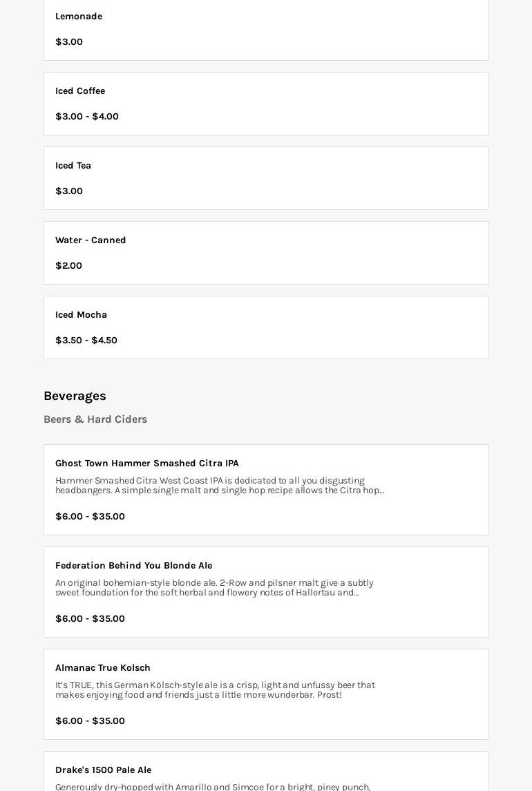Open the Iced Mocha item
The image size is (532, 791).
[81, 315]
